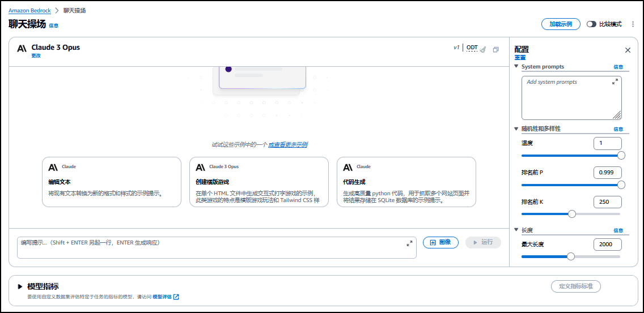Toggle the 比较模式 compare mode switch
Image resolution: width=644 pixels, height=313 pixels.
pyautogui.click(x=591, y=24)
